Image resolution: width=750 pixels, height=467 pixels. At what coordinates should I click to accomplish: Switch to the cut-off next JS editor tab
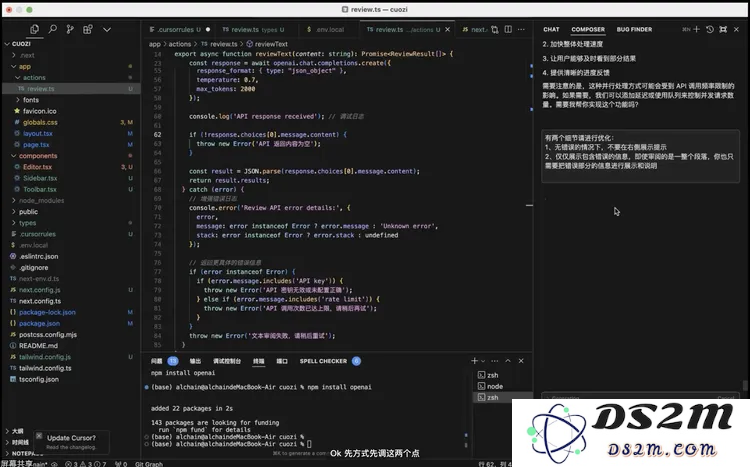click(474, 30)
